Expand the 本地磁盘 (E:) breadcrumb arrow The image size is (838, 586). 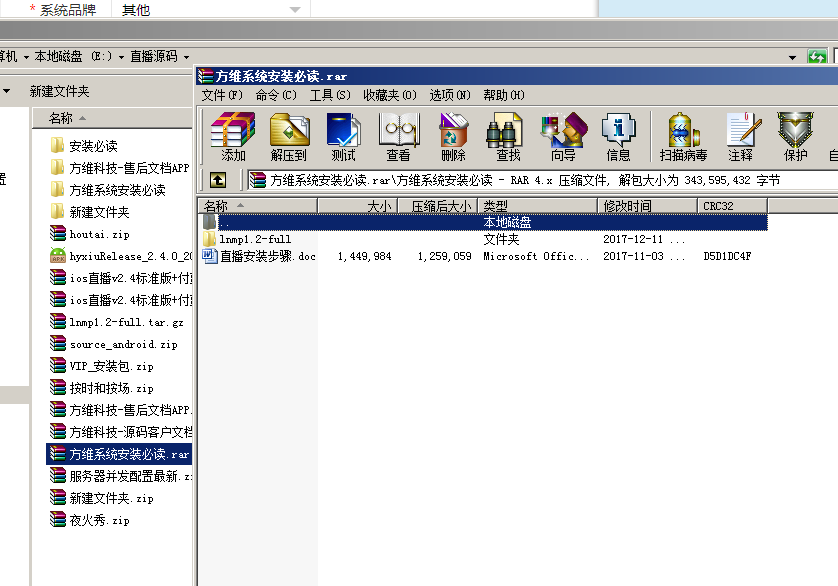coord(121,57)
